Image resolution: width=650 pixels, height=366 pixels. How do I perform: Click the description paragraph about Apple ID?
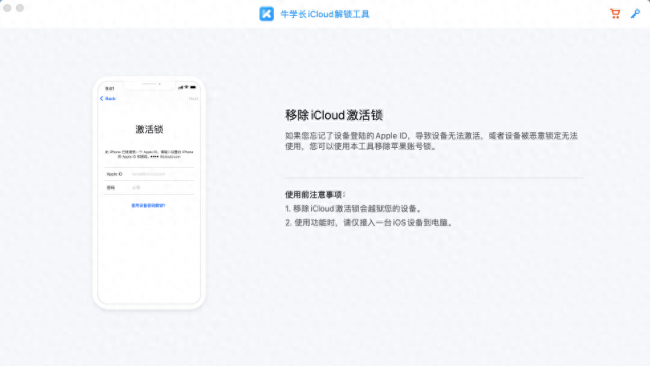click(431, 141)
